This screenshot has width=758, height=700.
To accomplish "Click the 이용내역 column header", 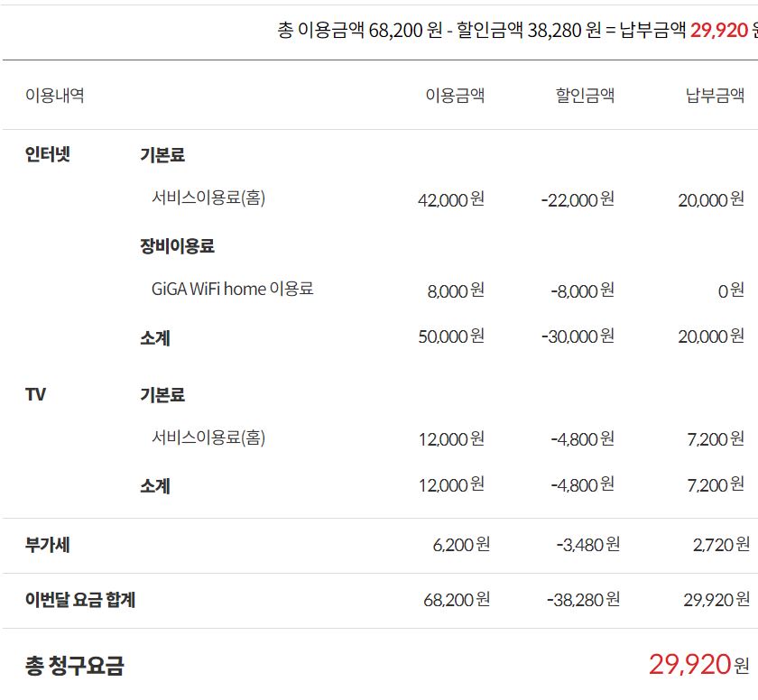I will click(x=55, y=96).
